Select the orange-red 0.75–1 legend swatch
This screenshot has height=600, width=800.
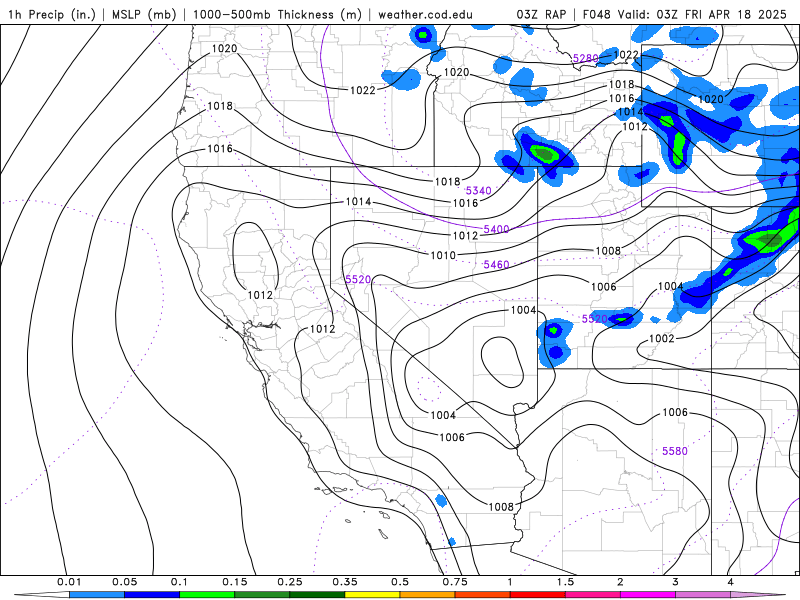pos(483,595)
